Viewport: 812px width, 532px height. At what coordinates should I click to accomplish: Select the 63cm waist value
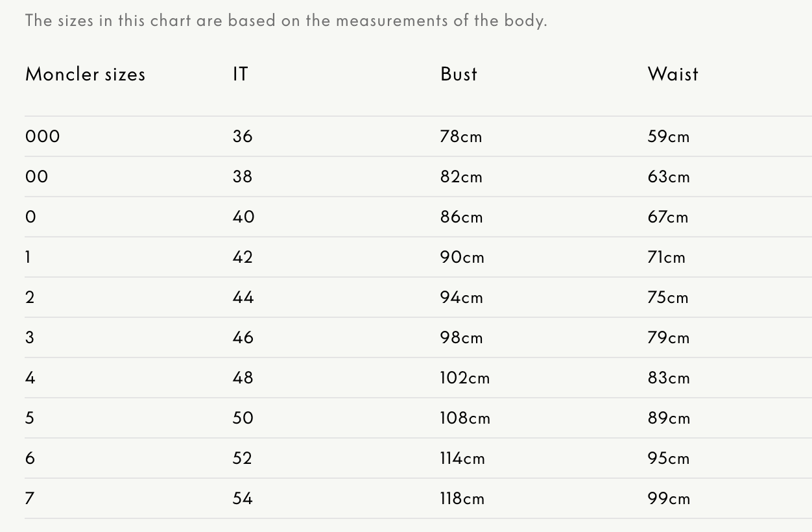[x=668, y=176]
